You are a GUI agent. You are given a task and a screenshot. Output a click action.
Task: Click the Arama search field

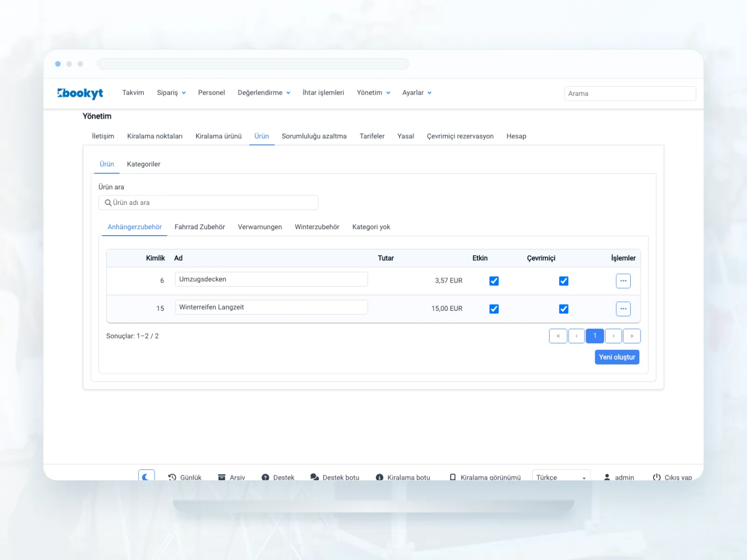click(630, 93)
